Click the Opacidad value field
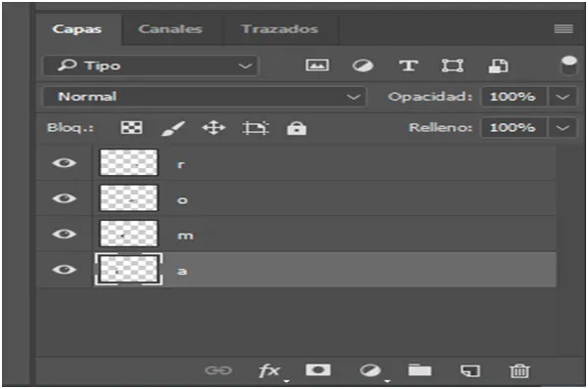Viewport: 588px width, 389px height. coord(514,97)
